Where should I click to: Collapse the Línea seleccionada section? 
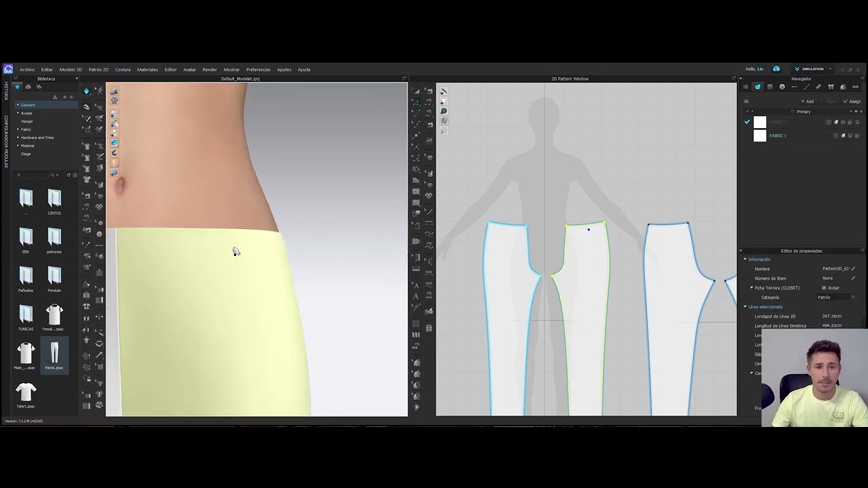pyautogui.click(x=745, y=306)
